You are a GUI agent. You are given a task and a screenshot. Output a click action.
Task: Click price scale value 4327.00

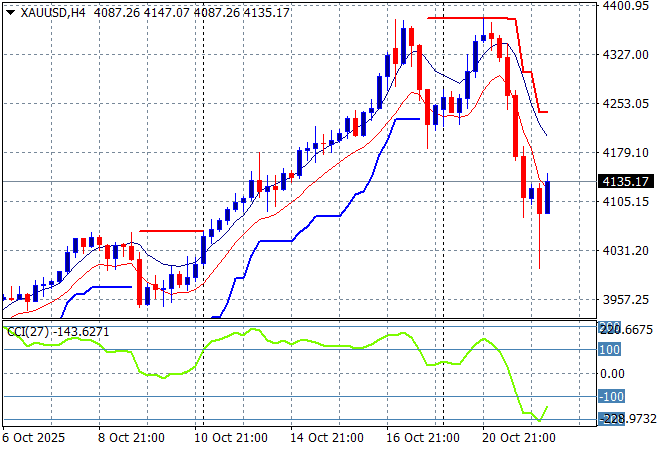click(x=625, y=54)
